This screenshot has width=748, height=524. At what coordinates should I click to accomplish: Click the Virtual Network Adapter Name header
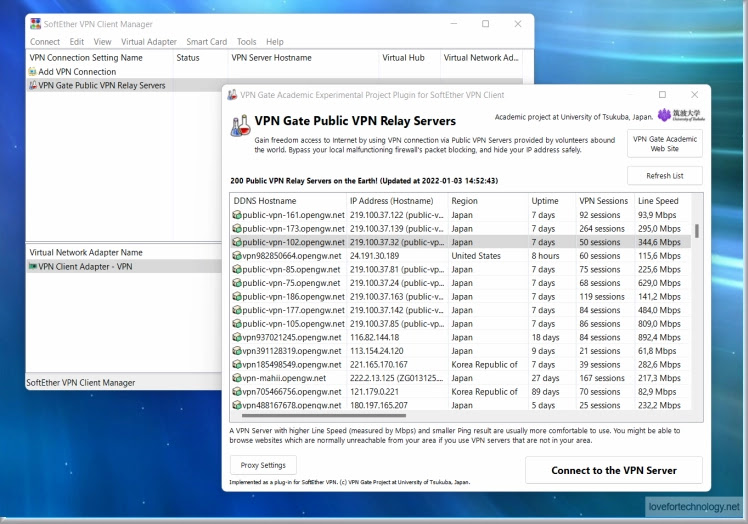click(x=86, y=252)
